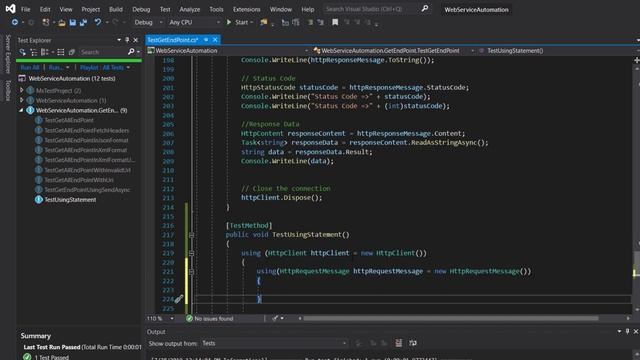Click the Search Visual Studio input field
640x360 pixels.
click(371, 9)
